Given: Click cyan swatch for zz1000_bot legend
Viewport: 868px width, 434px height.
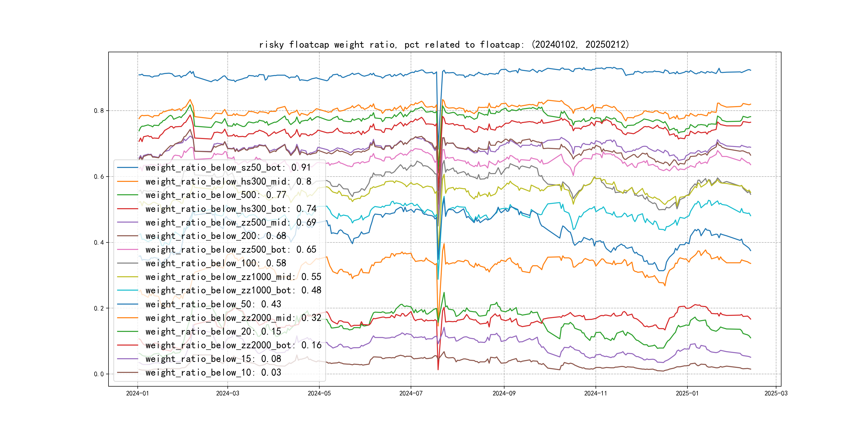Looking at the screenshot, I should [127, 290].
